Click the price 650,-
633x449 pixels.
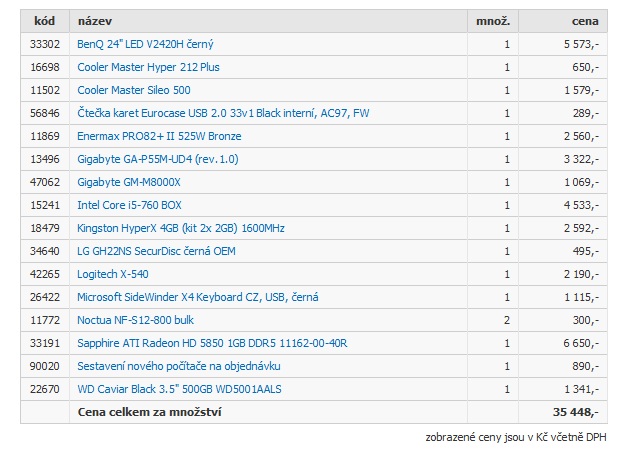pos(585,67)
